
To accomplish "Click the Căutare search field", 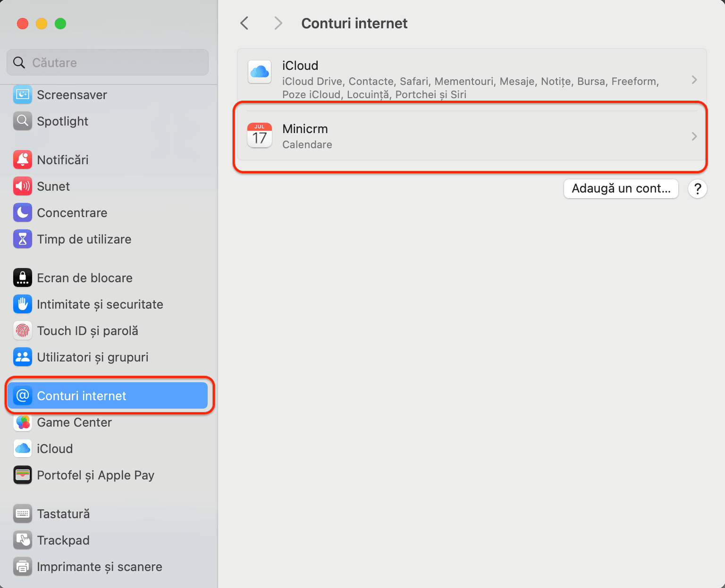I will [108, 62].
